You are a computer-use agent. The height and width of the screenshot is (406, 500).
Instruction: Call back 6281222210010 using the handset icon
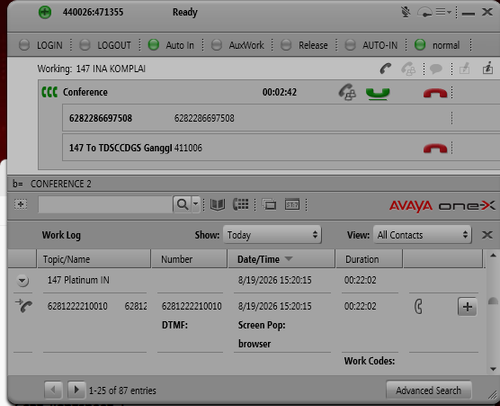coord(418,306)
